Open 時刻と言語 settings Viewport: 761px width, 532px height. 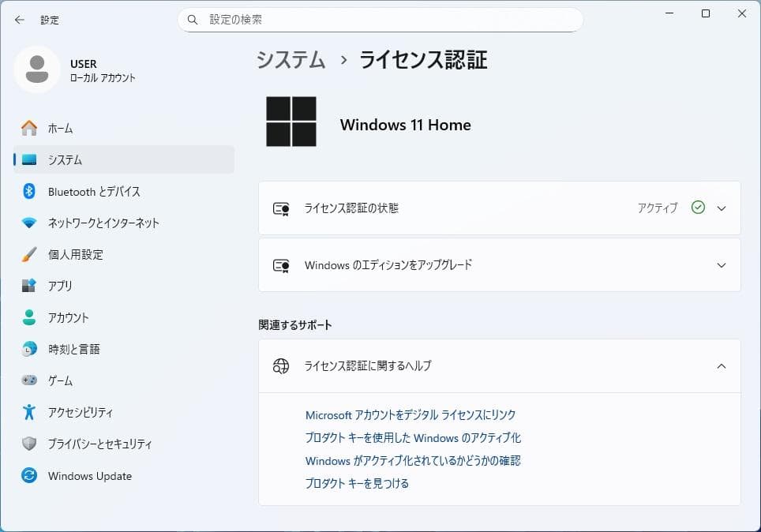click(124, 349)
